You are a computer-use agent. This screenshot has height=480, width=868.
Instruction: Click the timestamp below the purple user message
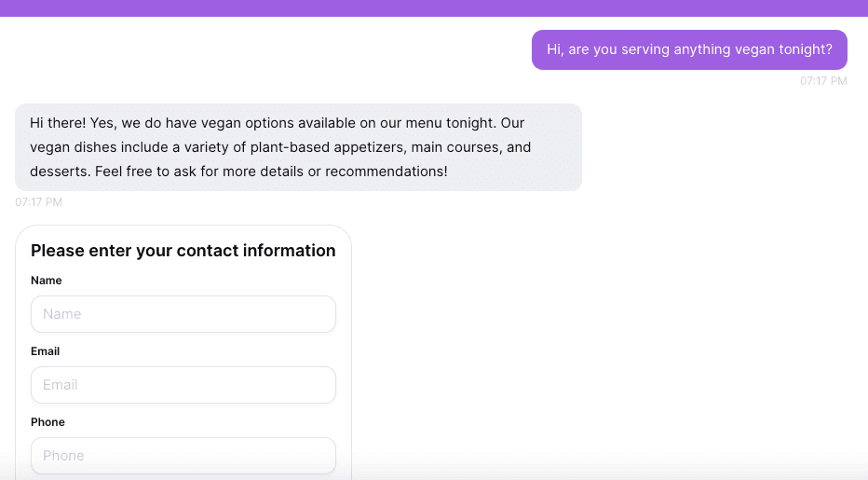(x=823, y=81)
